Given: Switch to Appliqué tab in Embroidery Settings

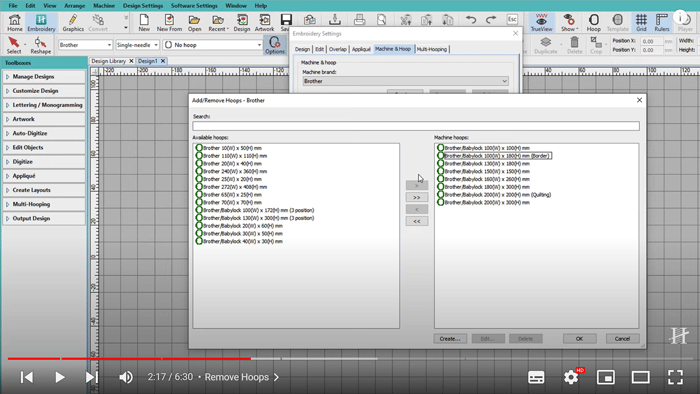Looking at the screenshot, I should tap(361, 49).
